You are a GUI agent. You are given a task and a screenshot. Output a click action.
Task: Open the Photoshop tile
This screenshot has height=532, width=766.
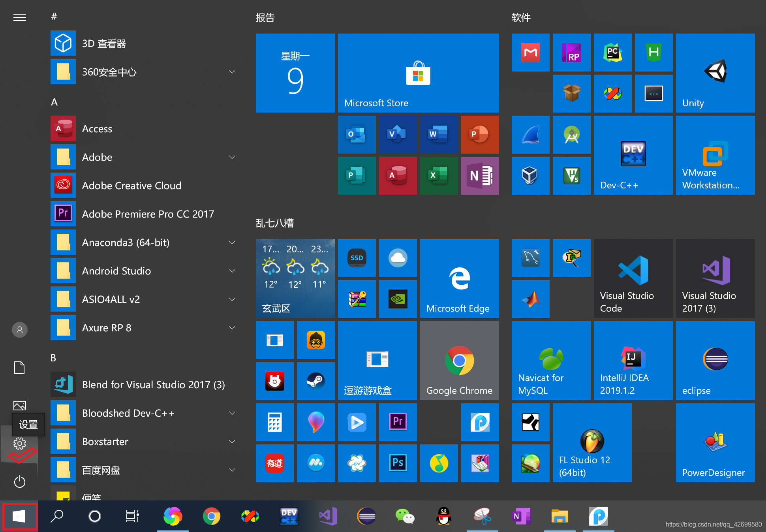[x=398, y=463]
